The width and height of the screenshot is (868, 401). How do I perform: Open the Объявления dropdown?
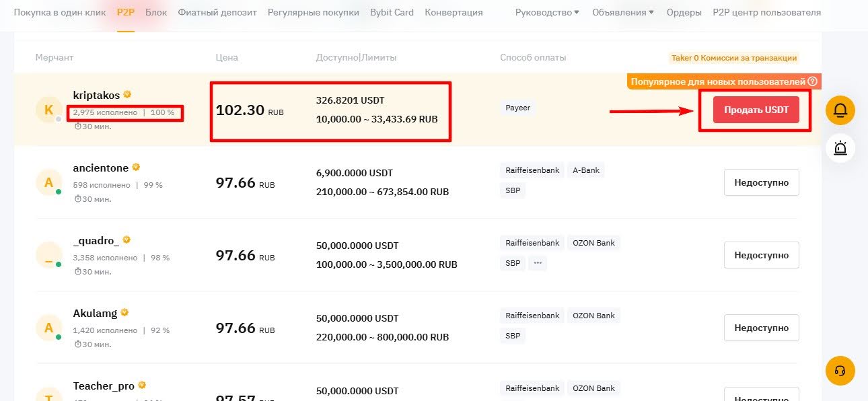622,11
